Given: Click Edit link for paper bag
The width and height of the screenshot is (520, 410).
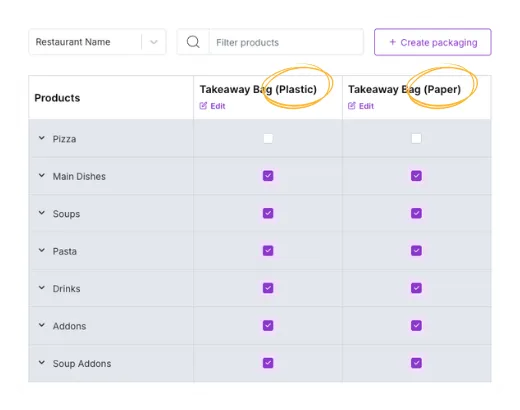Looking at the screenshot, I should (366, 106).
